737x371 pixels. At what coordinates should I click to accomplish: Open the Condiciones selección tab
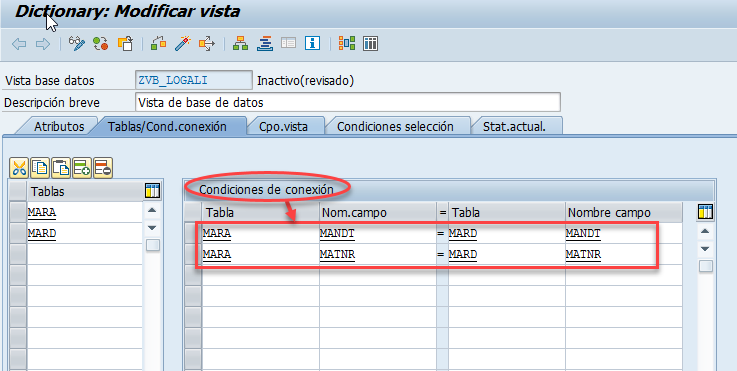point(395,126)
